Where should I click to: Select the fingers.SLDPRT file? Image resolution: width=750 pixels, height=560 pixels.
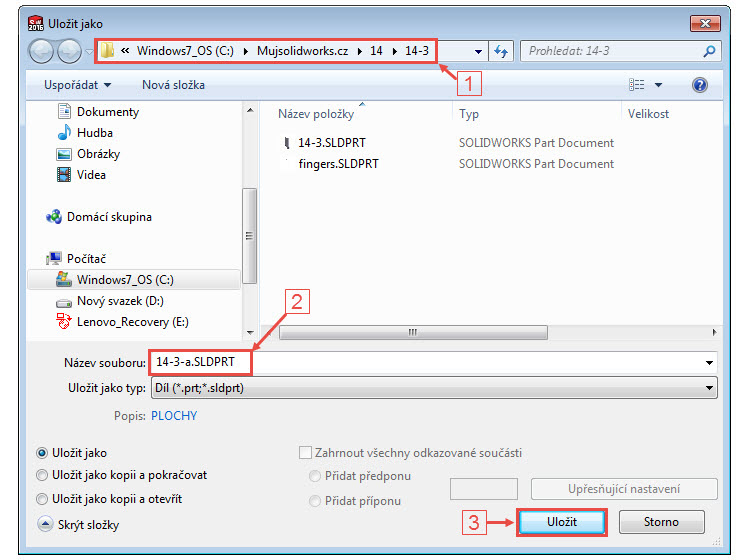coord(338,164)
